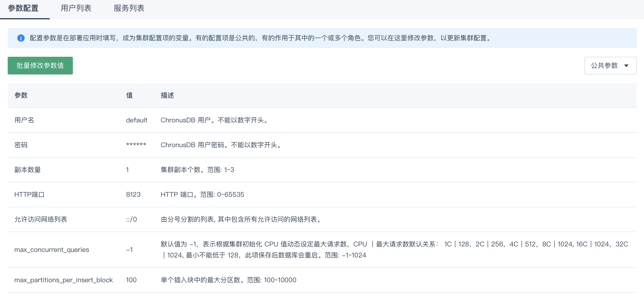This screenshot has width=644, height=296.
Task: Click description starting '默认值为 -1'
Action: (395, 250)
